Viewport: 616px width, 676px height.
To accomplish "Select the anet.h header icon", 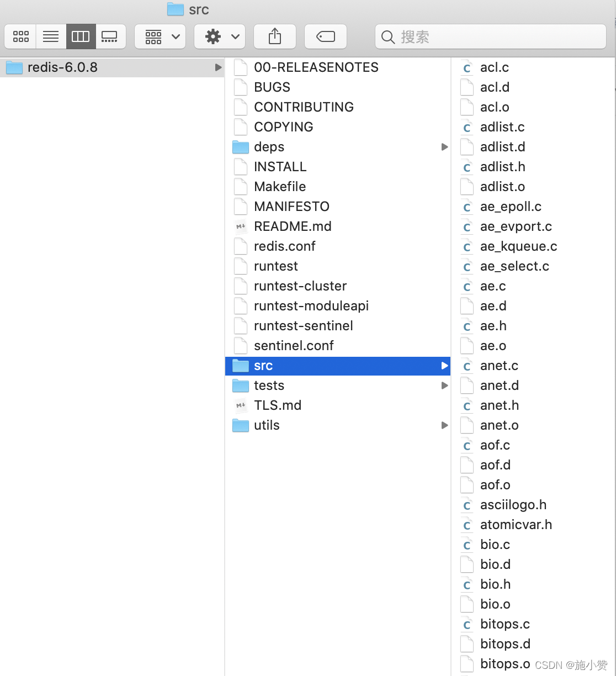I will pos(467,405).
